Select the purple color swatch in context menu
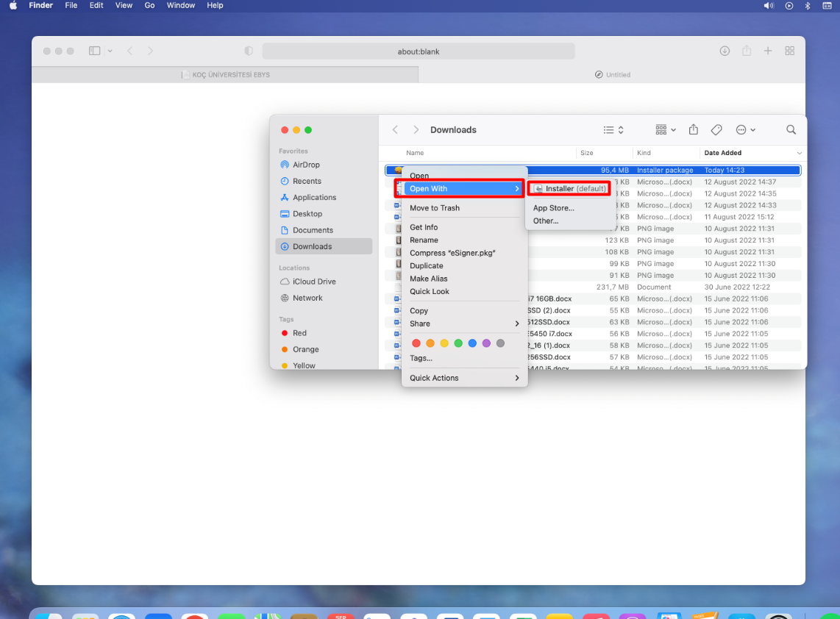Screen dimensions: 840x619 pyautogui.click(x=486, y=343)
